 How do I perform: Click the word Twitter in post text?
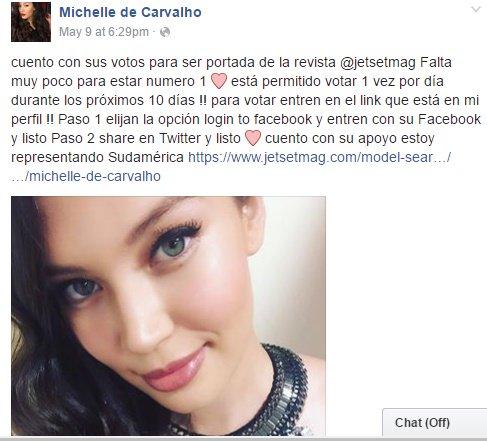tap(181, 138)
